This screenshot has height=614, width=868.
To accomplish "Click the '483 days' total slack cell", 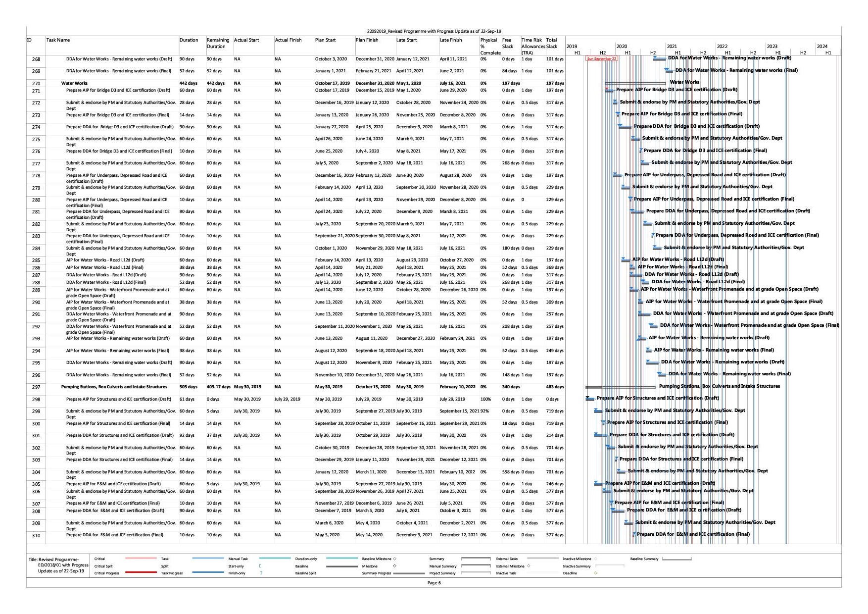I will 555,387.
